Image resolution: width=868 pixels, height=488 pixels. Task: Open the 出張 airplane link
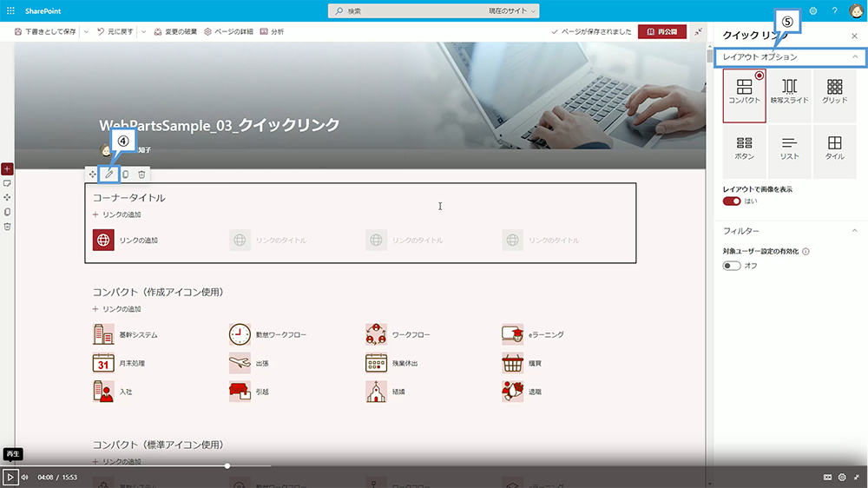249,363
